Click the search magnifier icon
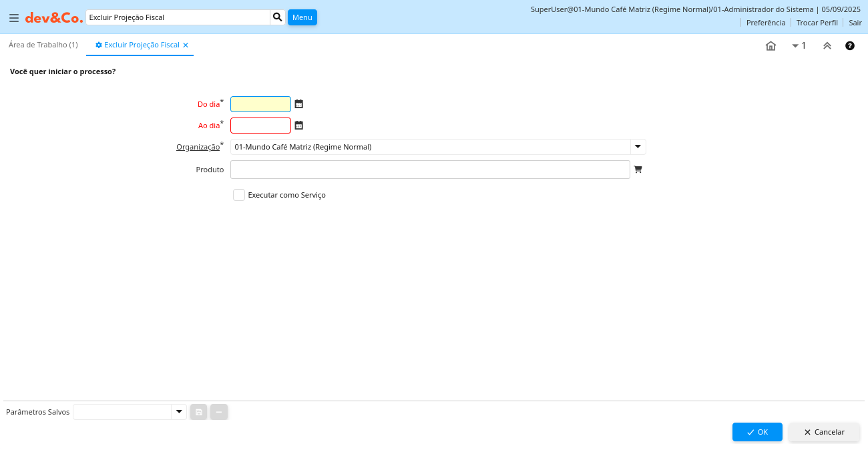 (278, 17)
